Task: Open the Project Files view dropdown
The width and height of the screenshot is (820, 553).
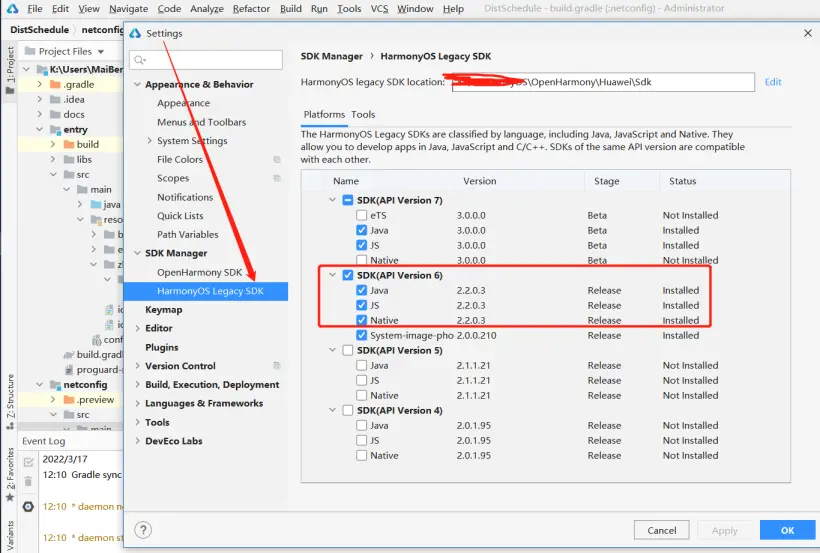Action: coord(101,52)
